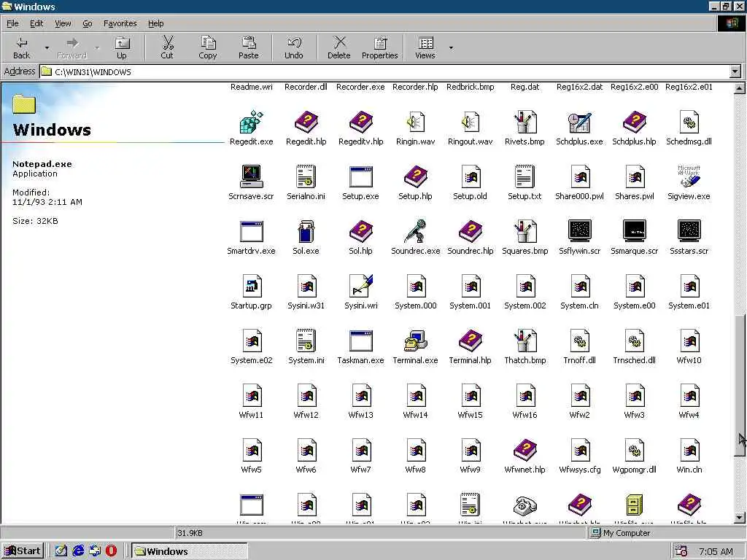Select the Sigview.exe icon
Screen dimensions: 747x560
[689, 177]
